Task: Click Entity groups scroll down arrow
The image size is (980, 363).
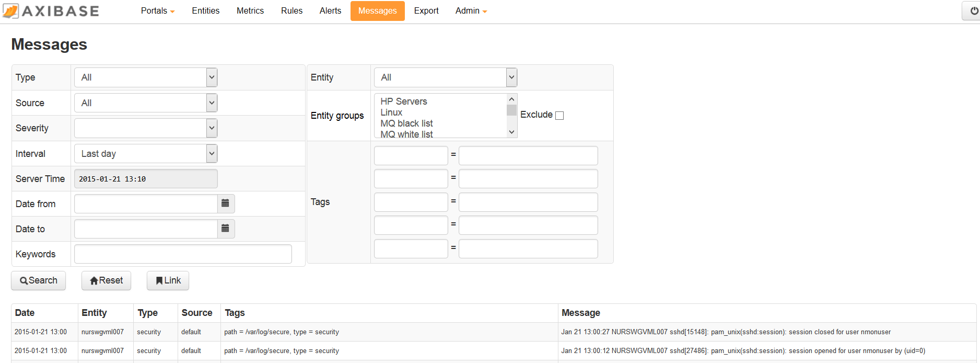Action: [x=512, y=132]
